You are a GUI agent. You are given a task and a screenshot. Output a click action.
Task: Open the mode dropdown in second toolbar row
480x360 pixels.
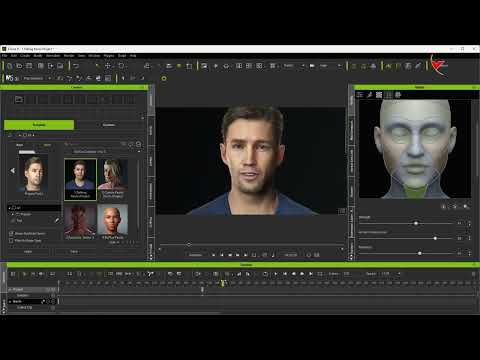37,78
